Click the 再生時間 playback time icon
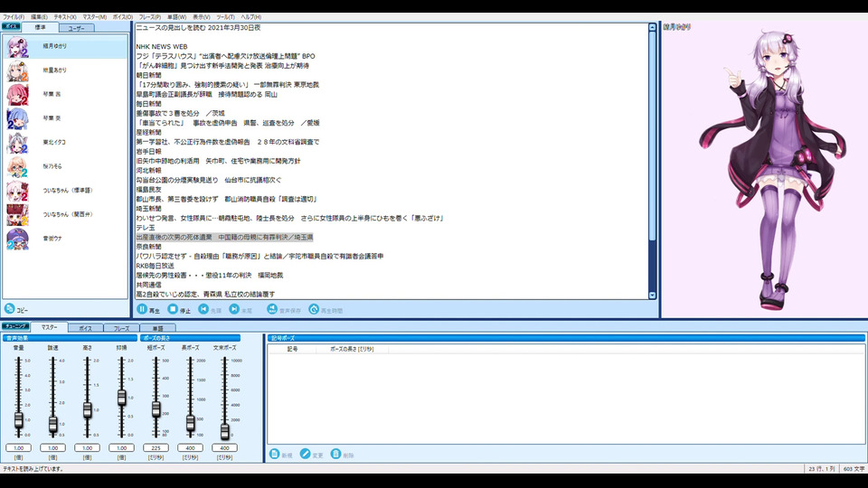Viewport: 868px width, 488px height. pos(314,309)
